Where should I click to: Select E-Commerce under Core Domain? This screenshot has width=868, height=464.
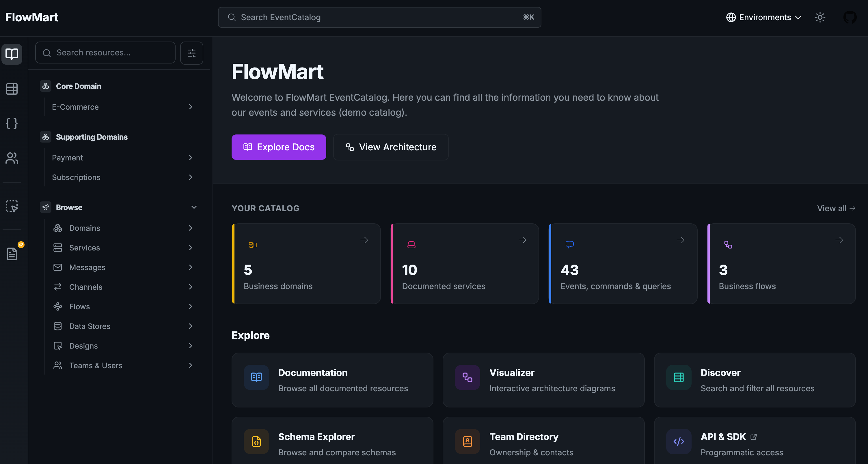pos(75,107)
